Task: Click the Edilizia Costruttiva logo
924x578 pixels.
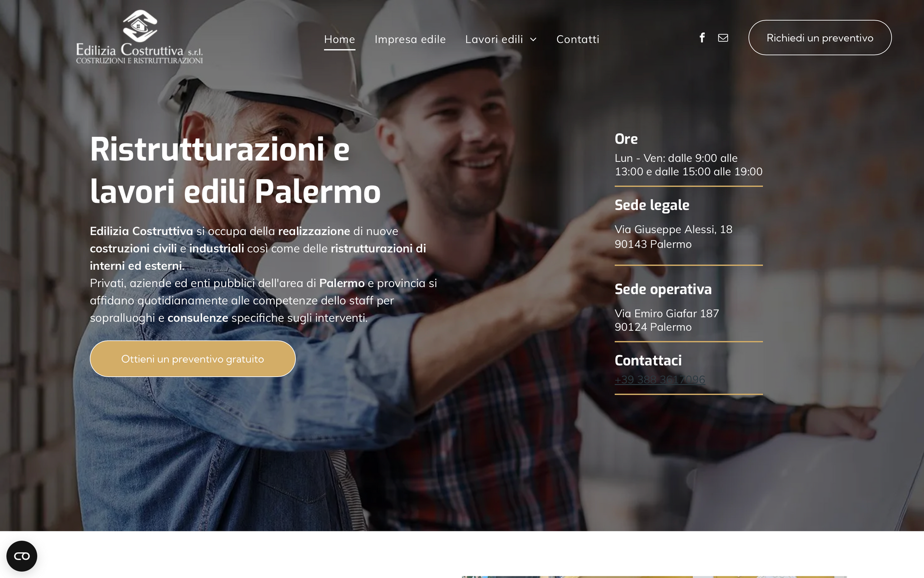Action: tap(140, 37)
